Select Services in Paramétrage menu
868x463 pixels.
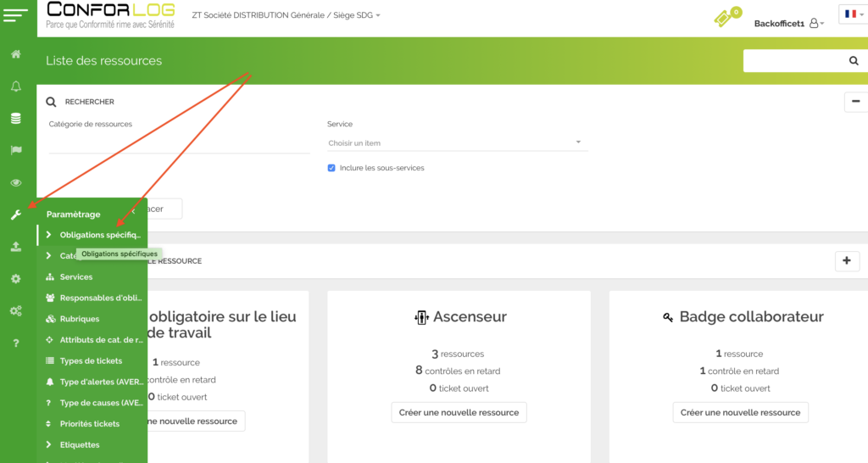coord(76,277)
